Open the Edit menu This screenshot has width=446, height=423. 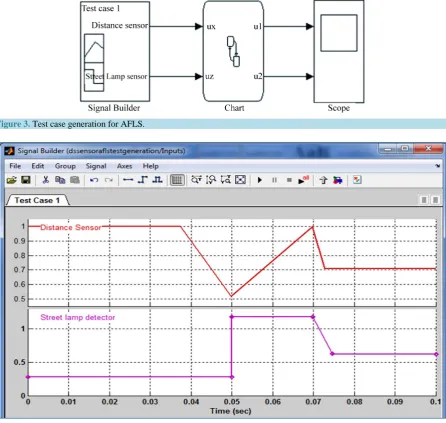coord(38,166)
